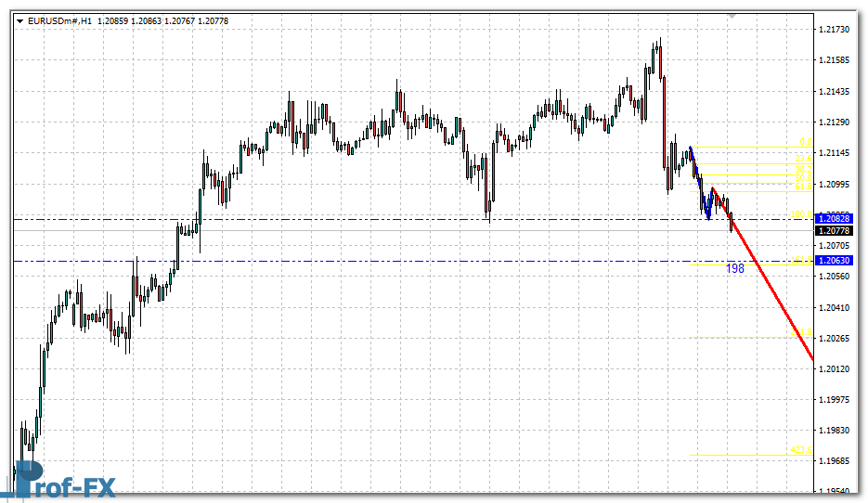Click the blue 198 text label
The image size is (868, 503).
[x=735, y=268]
